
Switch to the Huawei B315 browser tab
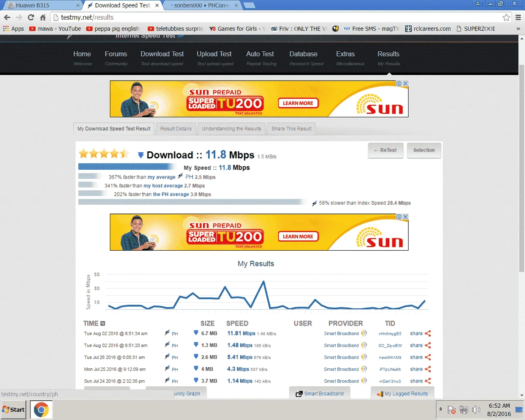[42, 5]
